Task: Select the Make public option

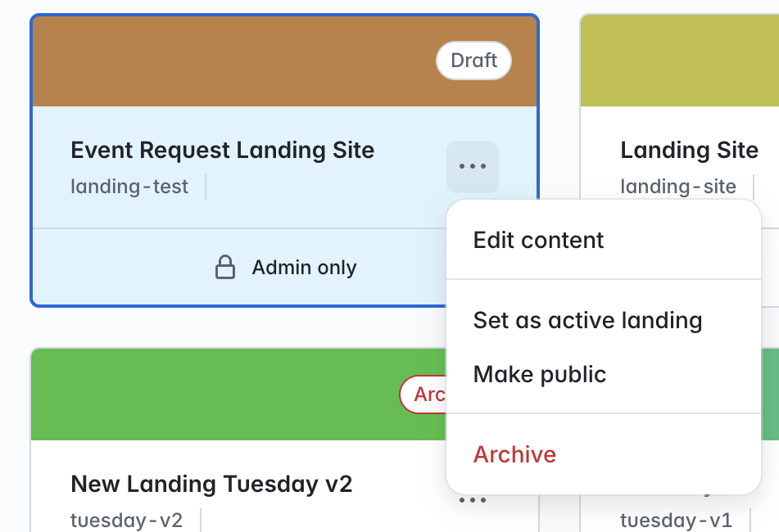Action: pos(540,374)
